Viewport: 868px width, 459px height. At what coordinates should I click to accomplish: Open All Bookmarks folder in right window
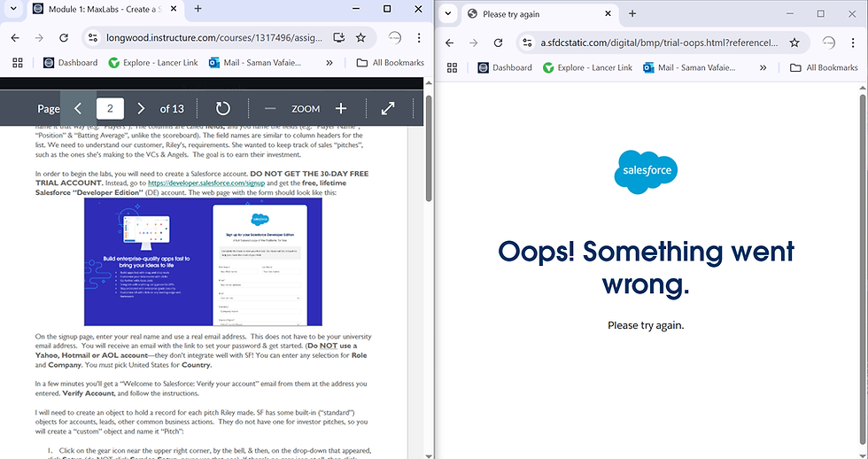click(x=825, y=67)
